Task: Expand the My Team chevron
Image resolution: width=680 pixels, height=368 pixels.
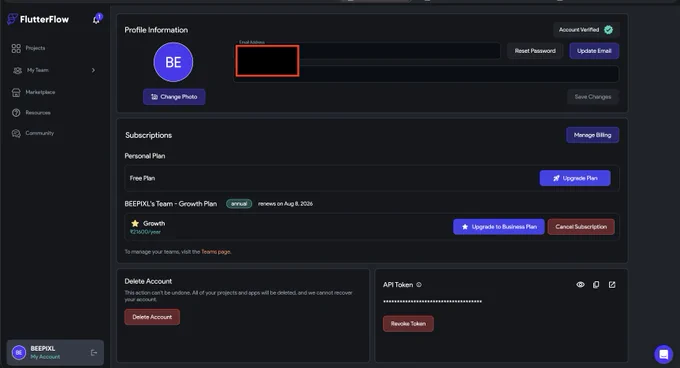Action: point(93,70)
